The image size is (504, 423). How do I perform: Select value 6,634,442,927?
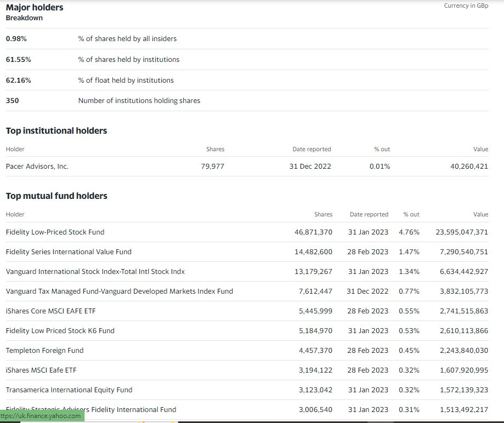[x=464, y=272]
